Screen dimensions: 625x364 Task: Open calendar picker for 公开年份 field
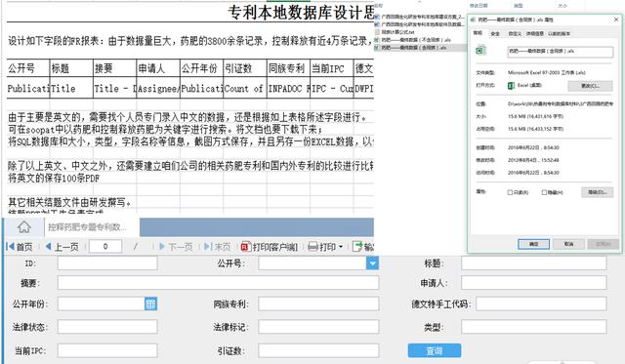150,303
